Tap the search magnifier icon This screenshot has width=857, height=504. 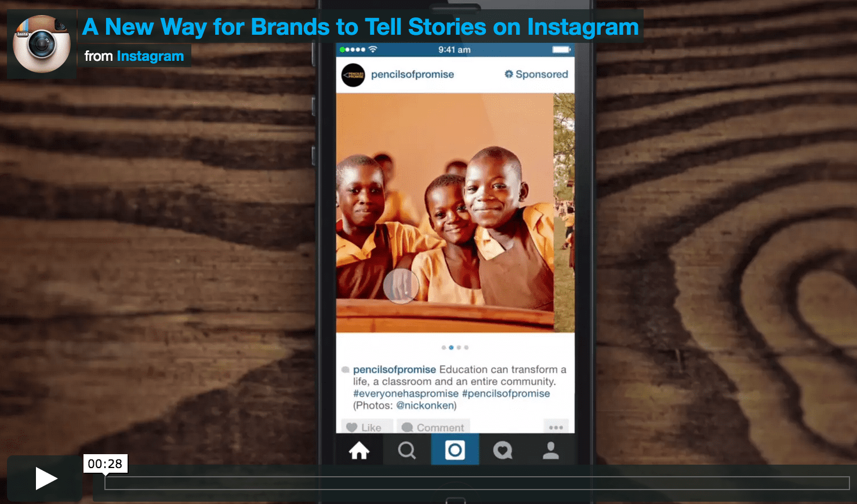point(406,450)
